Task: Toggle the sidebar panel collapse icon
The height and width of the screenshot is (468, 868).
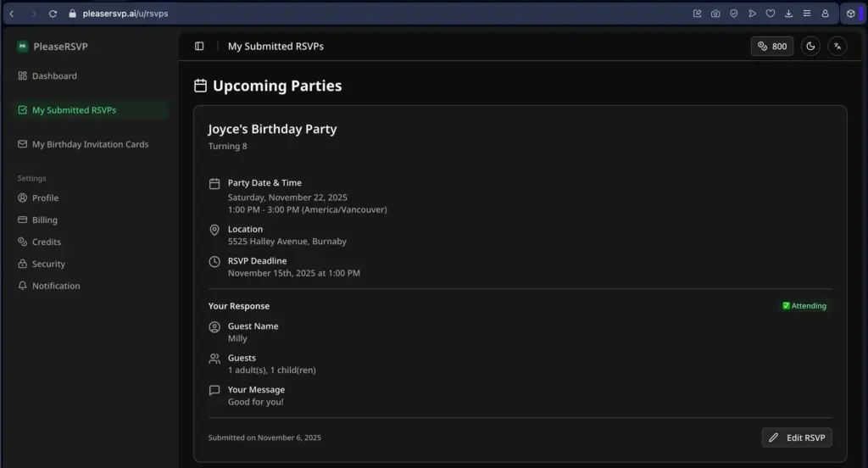Action: click(199, 47)
